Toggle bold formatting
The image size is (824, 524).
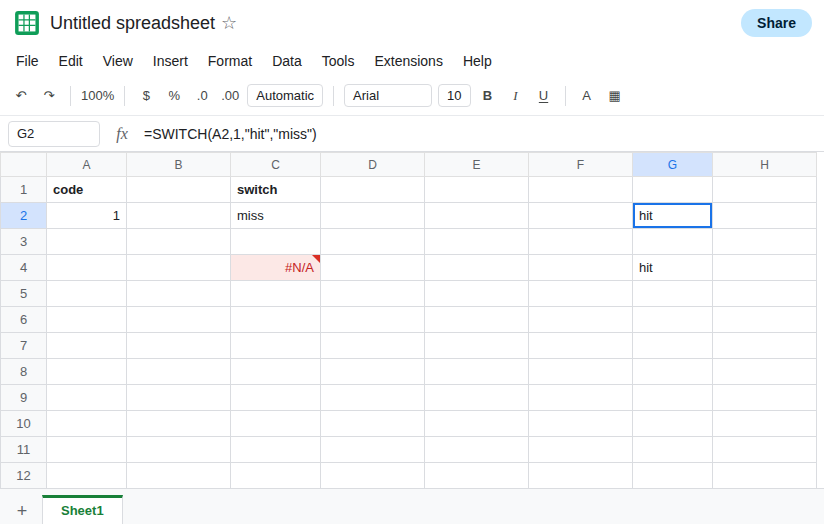(x=487, y=96)
